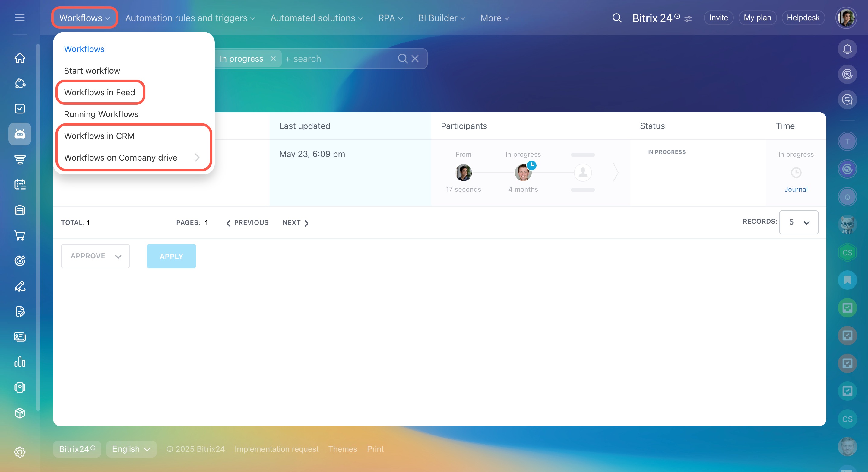
Task: Open the Journal link
Action: [796, 190]
